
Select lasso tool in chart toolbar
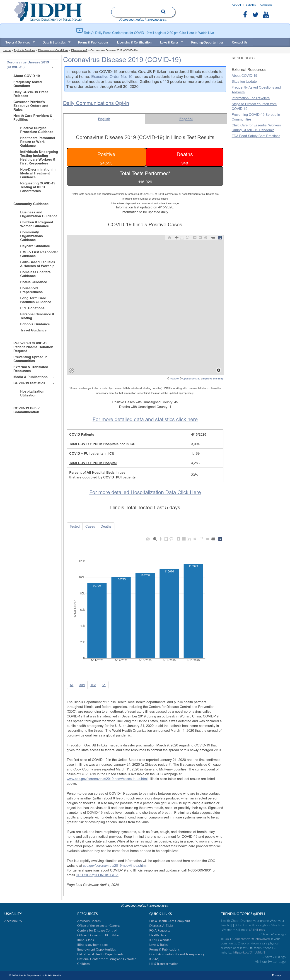tap(171, 539)
